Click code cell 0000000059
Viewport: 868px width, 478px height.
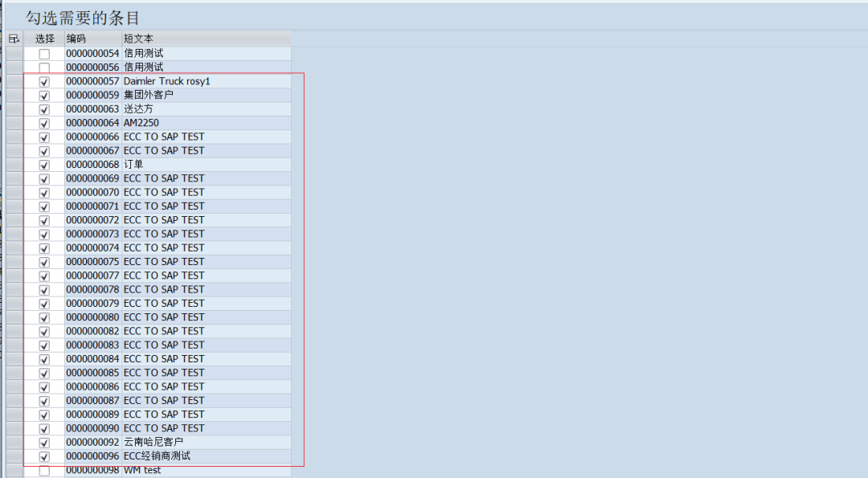pyautogui.click(x=92, y=95)
